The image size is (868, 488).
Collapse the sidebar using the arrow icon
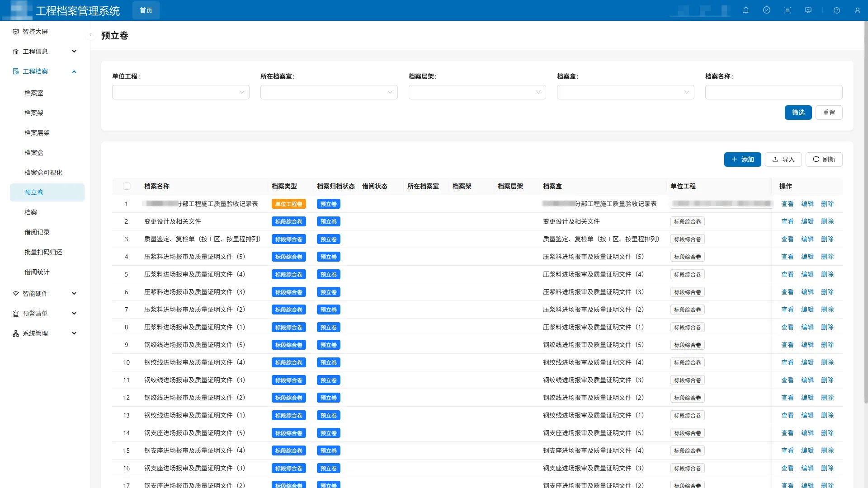(90, 35)
